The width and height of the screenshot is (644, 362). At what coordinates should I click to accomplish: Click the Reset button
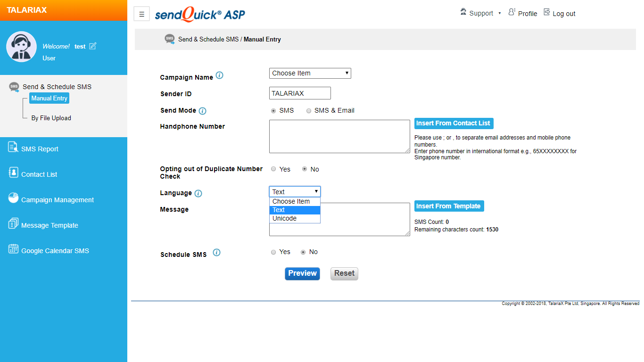[344, 273]
